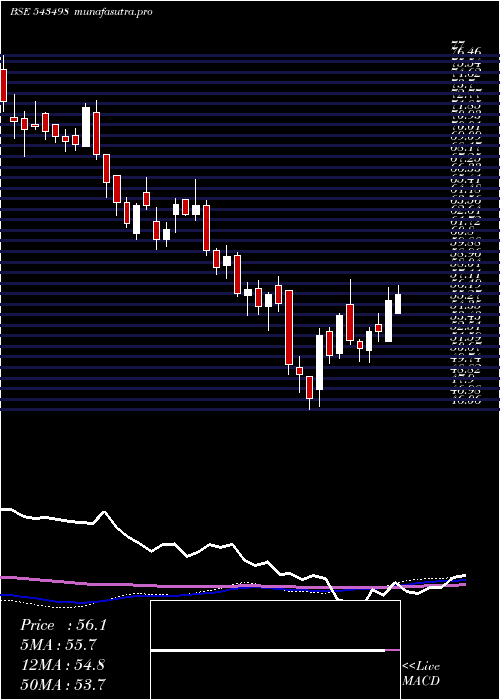Click the '<<Live' label

[421, 667]
